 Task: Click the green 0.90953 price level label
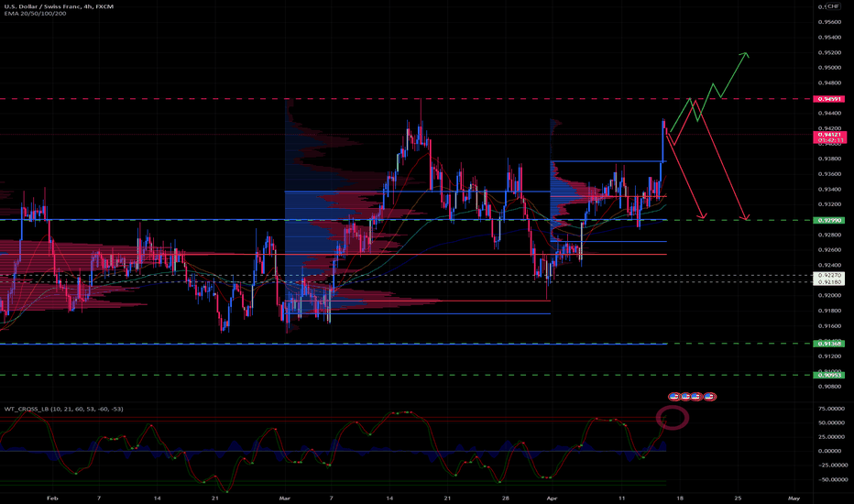click(828, 375)
